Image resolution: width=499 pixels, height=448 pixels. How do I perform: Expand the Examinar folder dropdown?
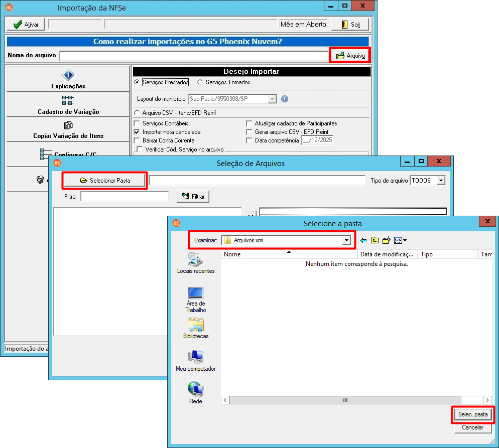pyautogui.click(x=346, y=240)
